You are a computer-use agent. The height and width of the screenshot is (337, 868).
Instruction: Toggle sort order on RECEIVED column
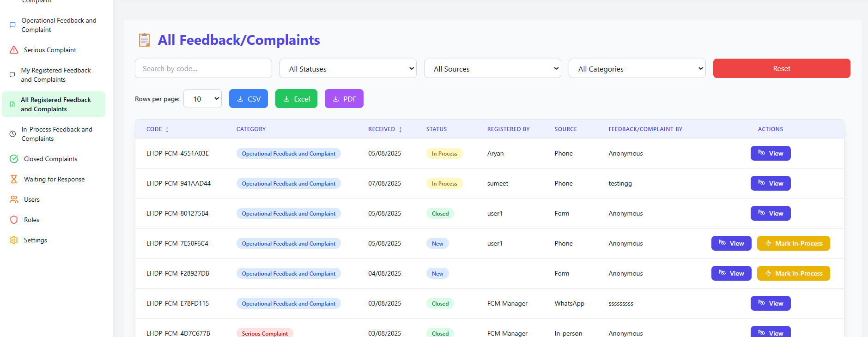click(x=400, y=129)
